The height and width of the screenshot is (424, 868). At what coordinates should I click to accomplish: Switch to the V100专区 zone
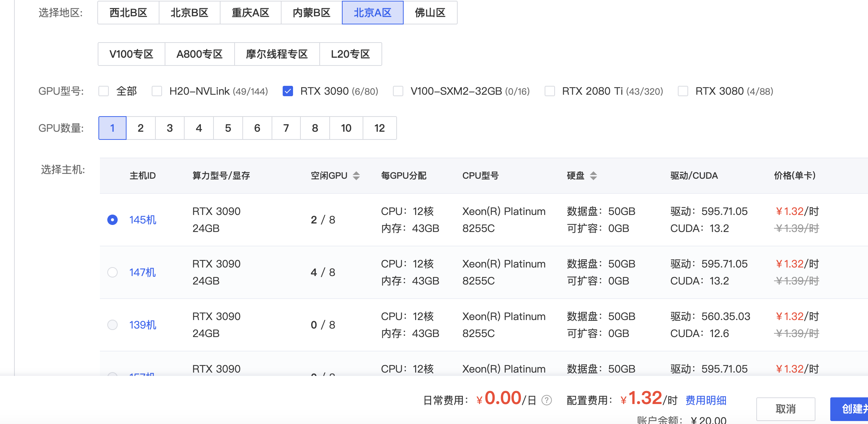pyautogui.click(x=131, y=54)
